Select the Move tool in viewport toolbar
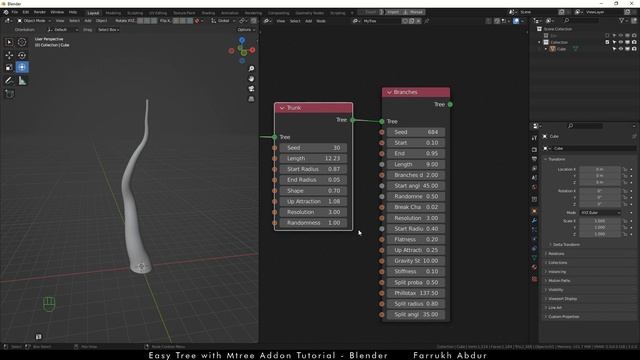 coord(9,55)
